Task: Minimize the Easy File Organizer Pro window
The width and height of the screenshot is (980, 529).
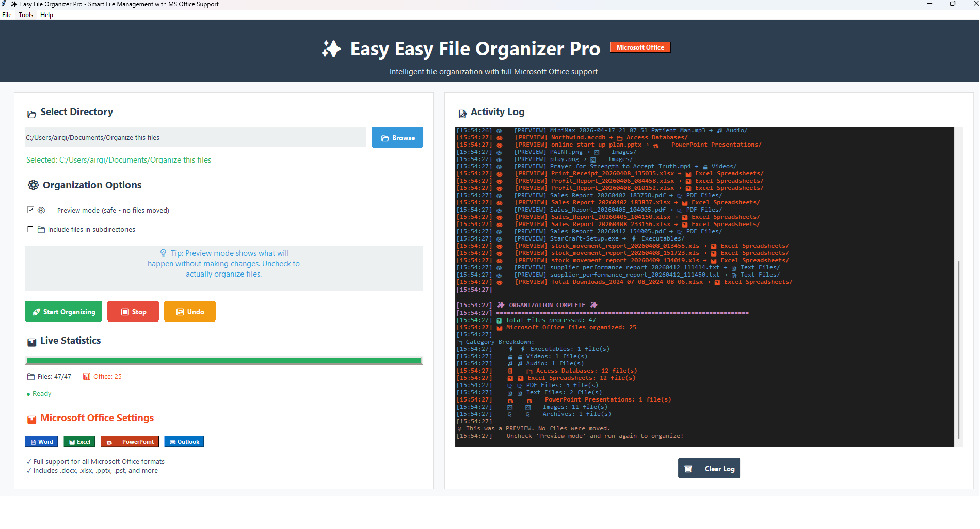Action: click(929, 4)
